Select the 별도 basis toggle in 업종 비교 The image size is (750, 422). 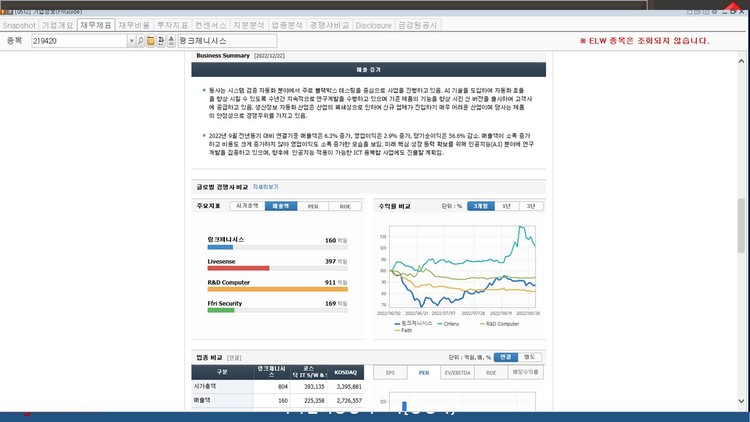tap(529, 357)
